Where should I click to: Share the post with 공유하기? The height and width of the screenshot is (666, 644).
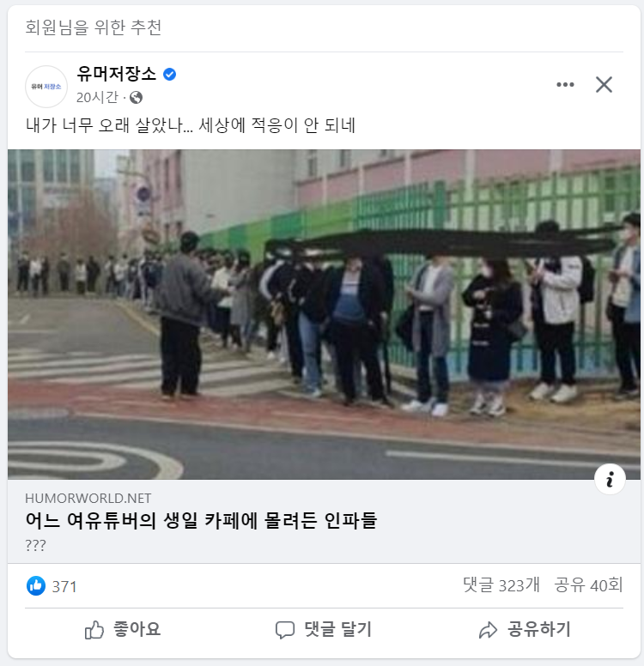coord(525,629)
